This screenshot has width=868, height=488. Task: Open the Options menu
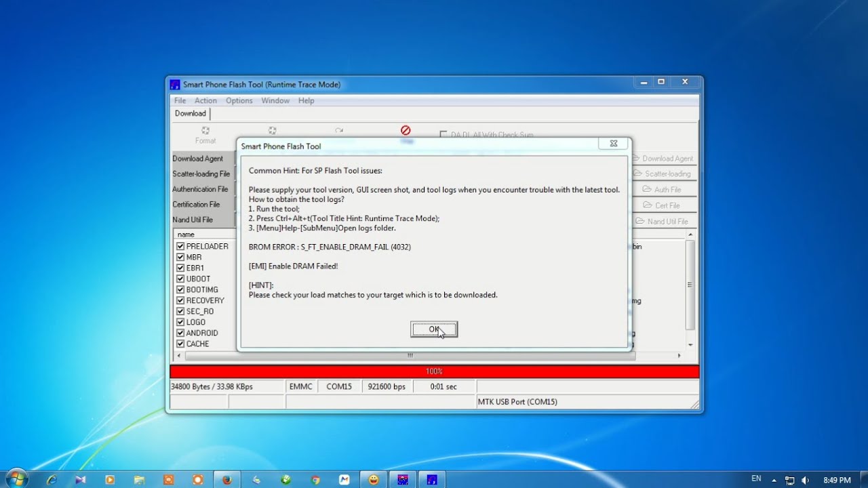(239, 100)
